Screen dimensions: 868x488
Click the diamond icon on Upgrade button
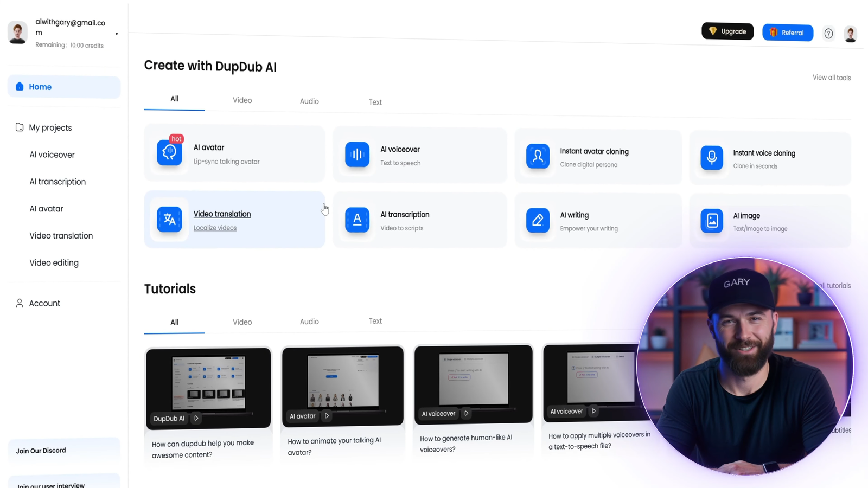click(713, 31)
